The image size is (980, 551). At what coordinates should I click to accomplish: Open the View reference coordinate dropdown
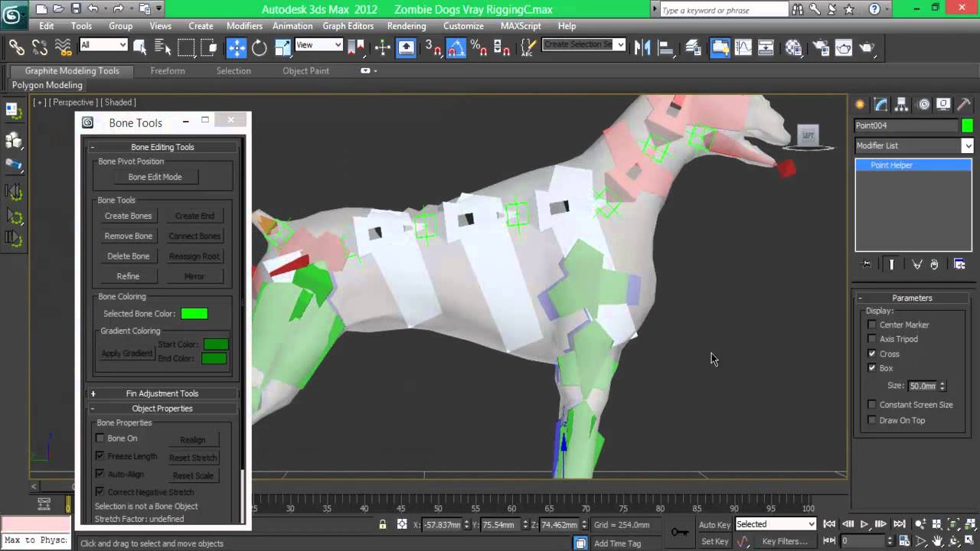coord(318,45)
